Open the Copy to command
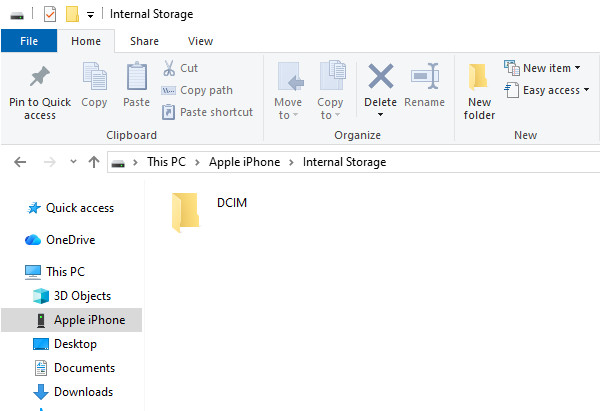The image size is (600, 411). tap(330, 91)
